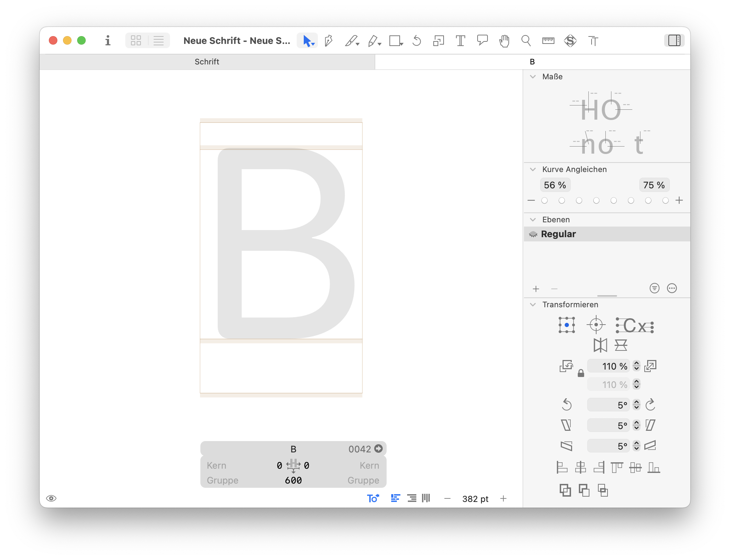The height and width of the screenshot is (560, 730).
Task: Toggle the right sidebar panel
Action: coord(674,40)
